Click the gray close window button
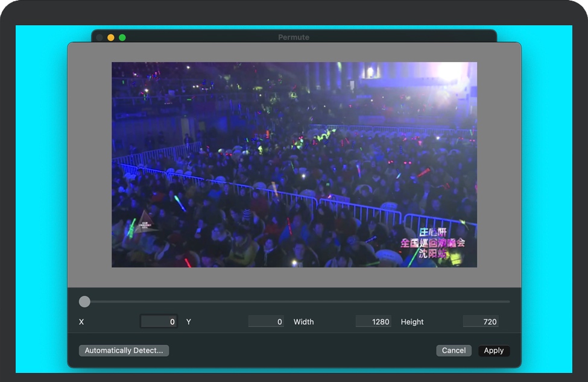588x382 pixels. [100, 37]
